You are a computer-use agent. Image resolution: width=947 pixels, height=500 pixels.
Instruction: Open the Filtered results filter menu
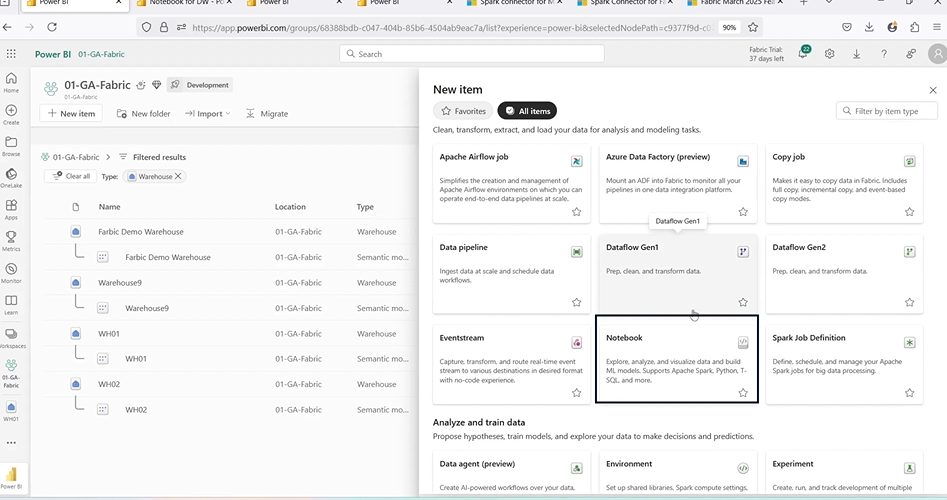[152, 157]
